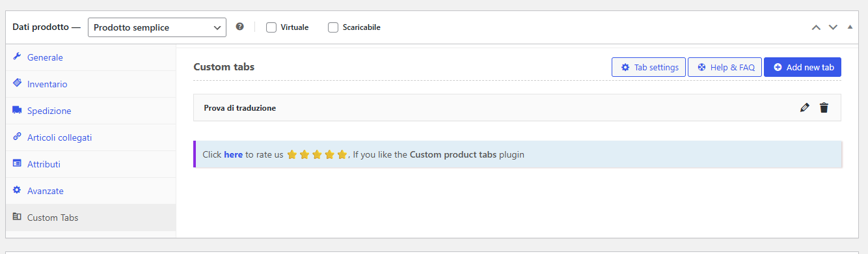The height and width of the screenshot is (254, 868).
Task: Delete the Prova di traduzione tab with trash icon
Action: click(x=824, y=108)
